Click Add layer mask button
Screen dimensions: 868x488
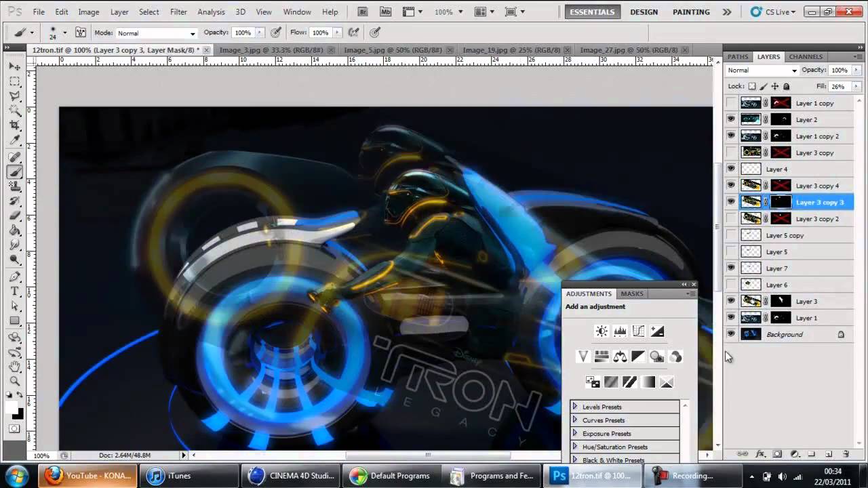777,454
